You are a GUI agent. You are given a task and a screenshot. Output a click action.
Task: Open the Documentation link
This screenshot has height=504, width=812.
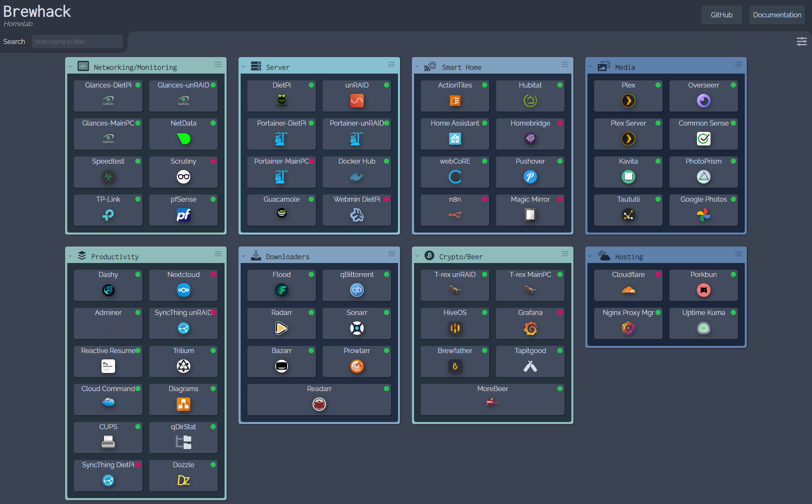[x=776, y=15]
